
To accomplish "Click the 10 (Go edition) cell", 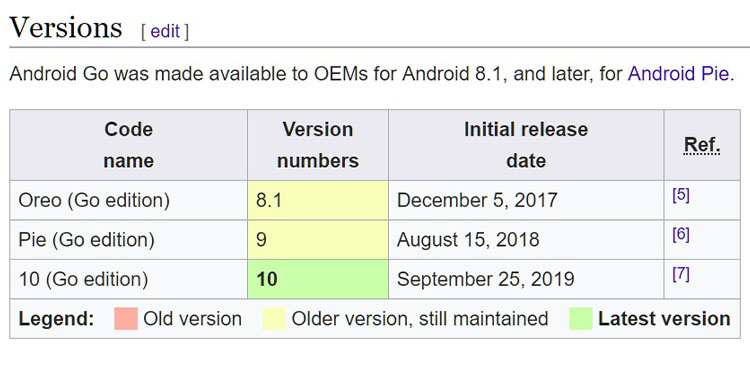I will click(129, 279).
